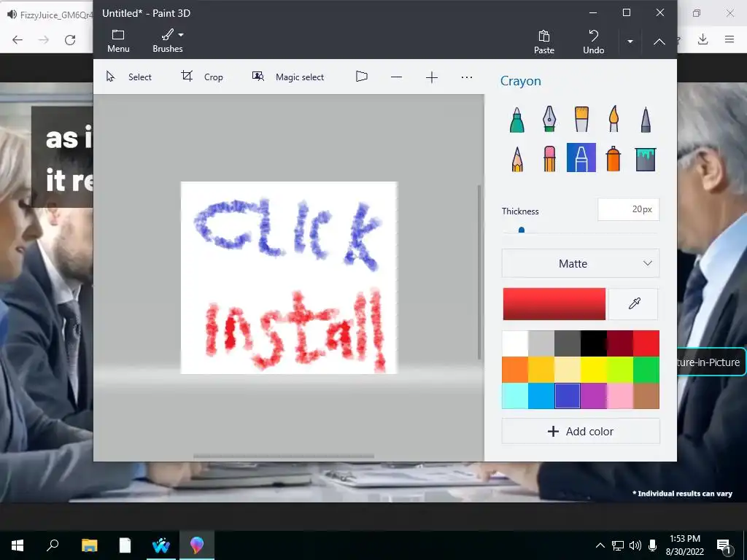Click the current red color preview

tap(554, 304)
